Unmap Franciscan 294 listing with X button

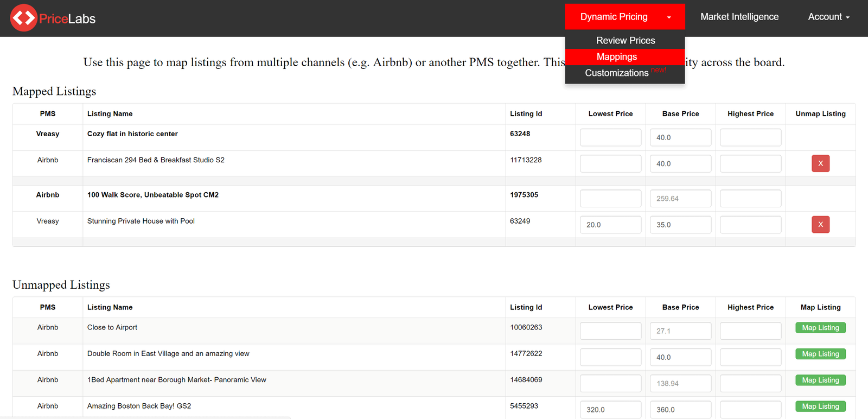pos(820,163)
